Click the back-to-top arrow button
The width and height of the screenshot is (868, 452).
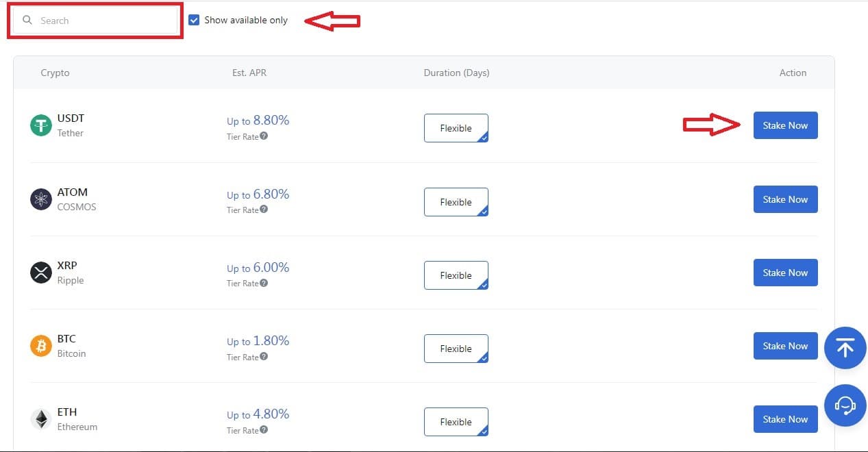point(845,348)
